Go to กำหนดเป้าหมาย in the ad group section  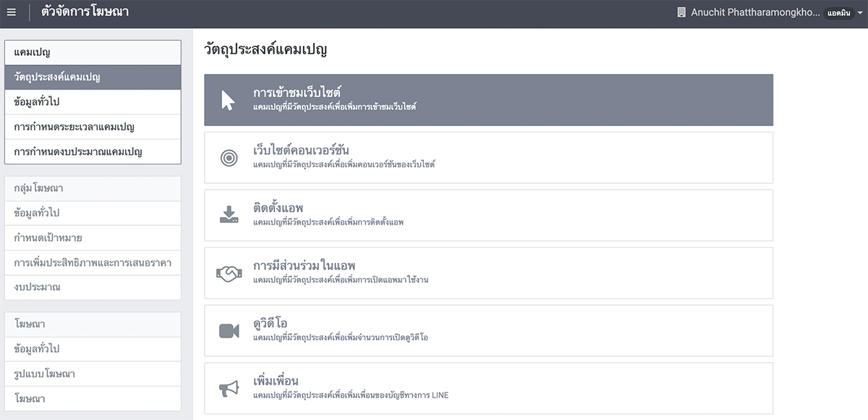[x=93, y=238]
